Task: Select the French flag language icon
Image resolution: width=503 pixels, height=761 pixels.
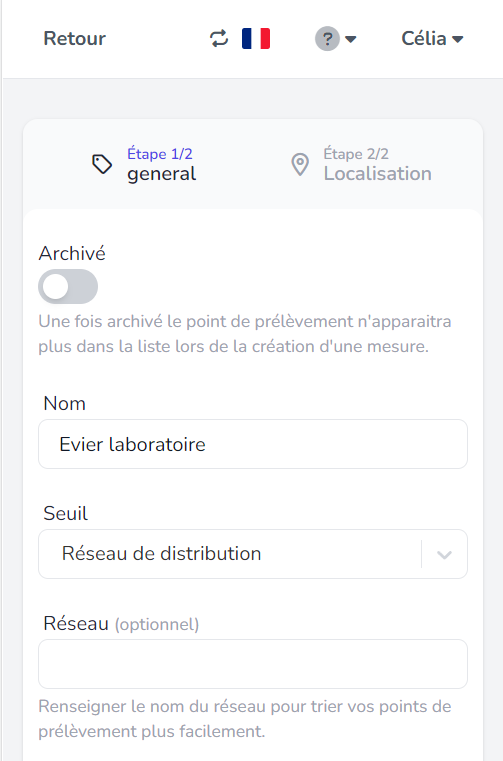Action: pos(256,39)
